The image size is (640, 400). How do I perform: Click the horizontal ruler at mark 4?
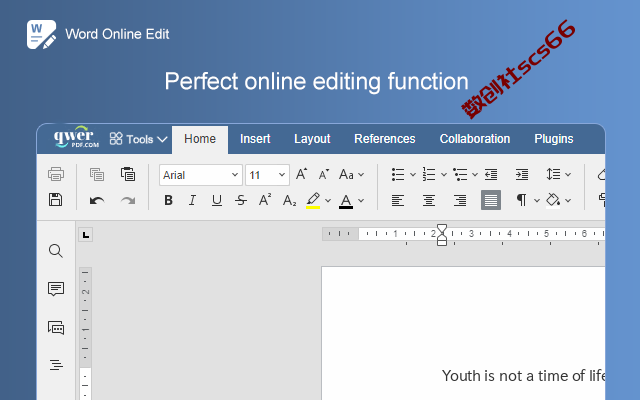(509, 234)
